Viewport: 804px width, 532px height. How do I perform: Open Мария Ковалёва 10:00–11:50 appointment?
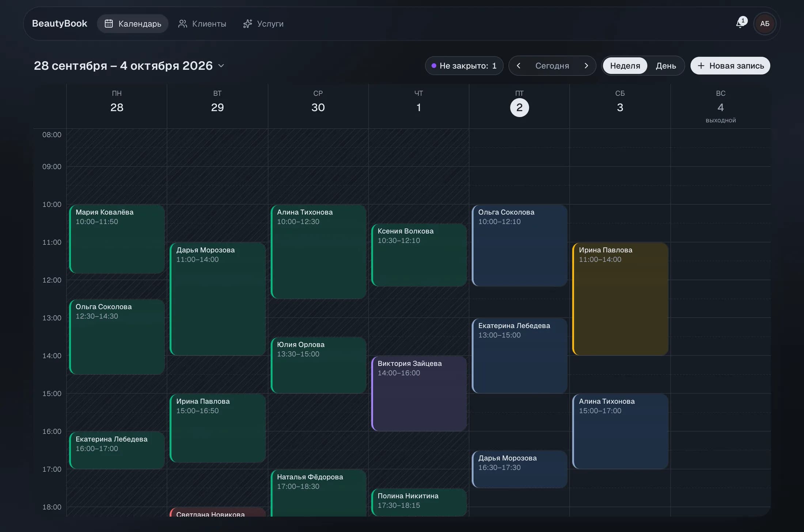click(x=117, y=239)
